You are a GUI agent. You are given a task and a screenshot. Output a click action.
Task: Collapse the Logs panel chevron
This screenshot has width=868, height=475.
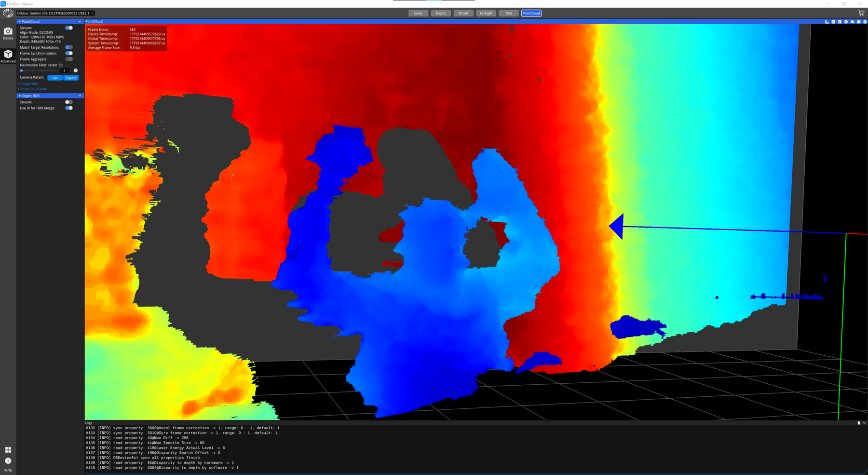pos(864,423)
